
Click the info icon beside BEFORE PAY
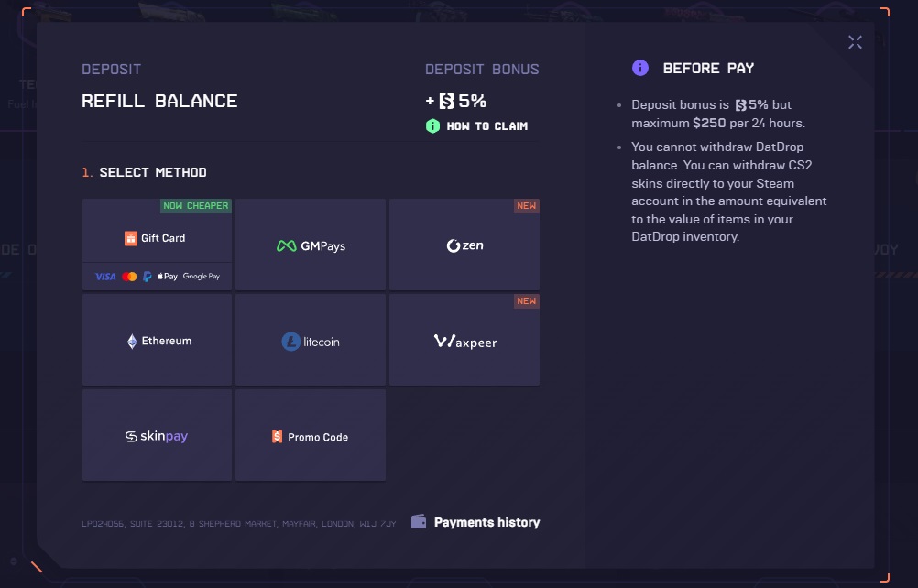click(x=639, y=68)
